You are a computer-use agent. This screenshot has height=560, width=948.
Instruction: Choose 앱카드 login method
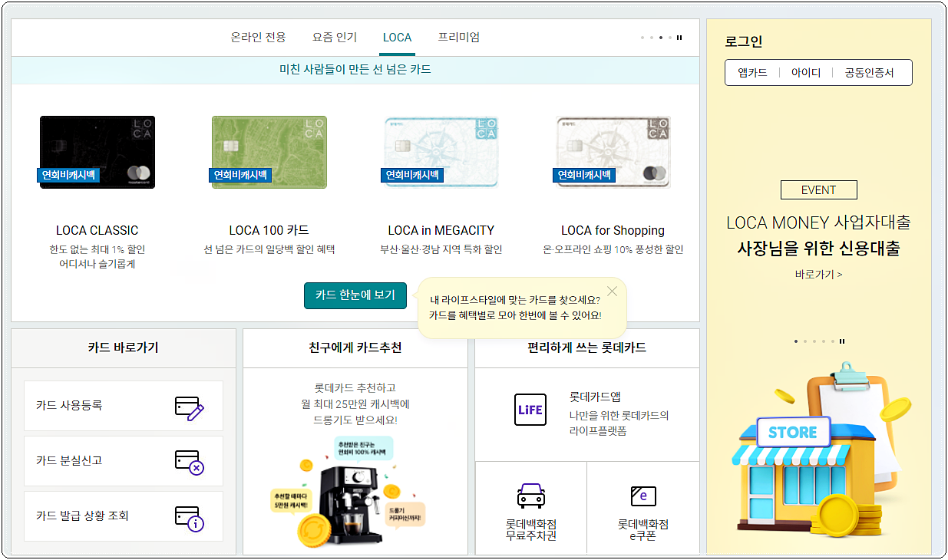pos(752,73)
